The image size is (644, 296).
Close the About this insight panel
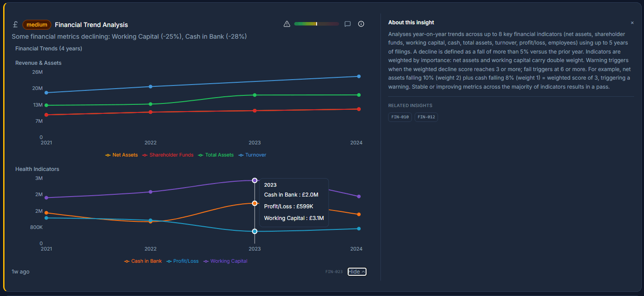[x=632, y=22]
